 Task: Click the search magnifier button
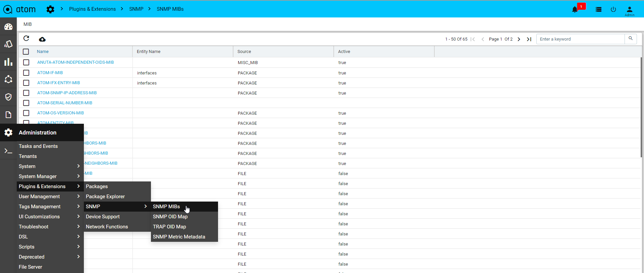click(x=631, y=39)
